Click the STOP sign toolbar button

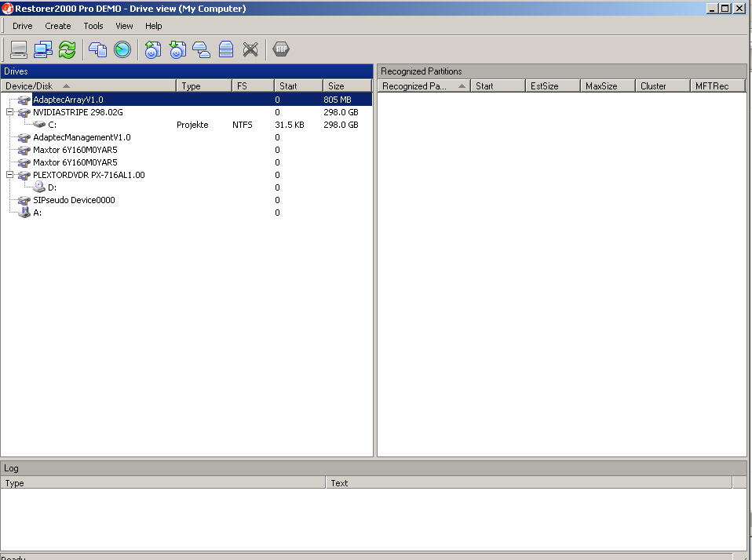point(281,49)
